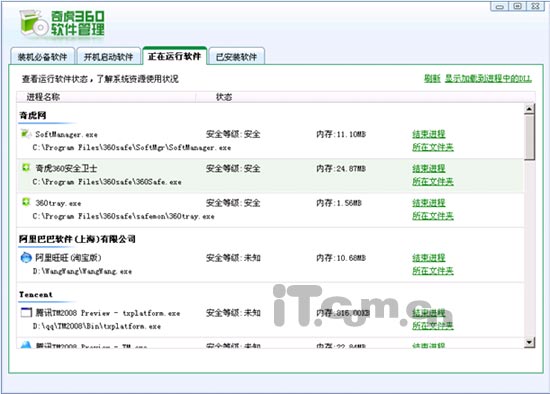
Task: Open the containing folder of txplatform.exe
Action: 433,326
